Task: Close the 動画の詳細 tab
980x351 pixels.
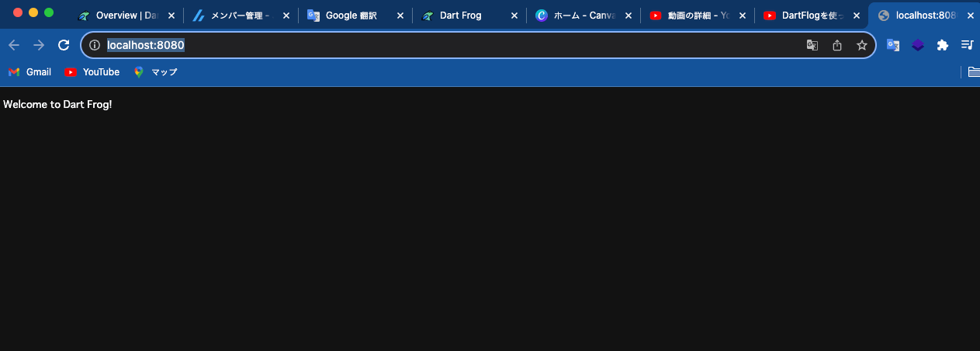Action: pyautogui.click(x=742, y=16)
